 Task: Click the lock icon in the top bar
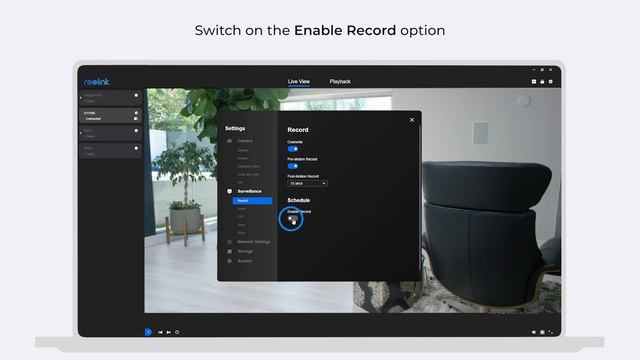pos(542,82)
